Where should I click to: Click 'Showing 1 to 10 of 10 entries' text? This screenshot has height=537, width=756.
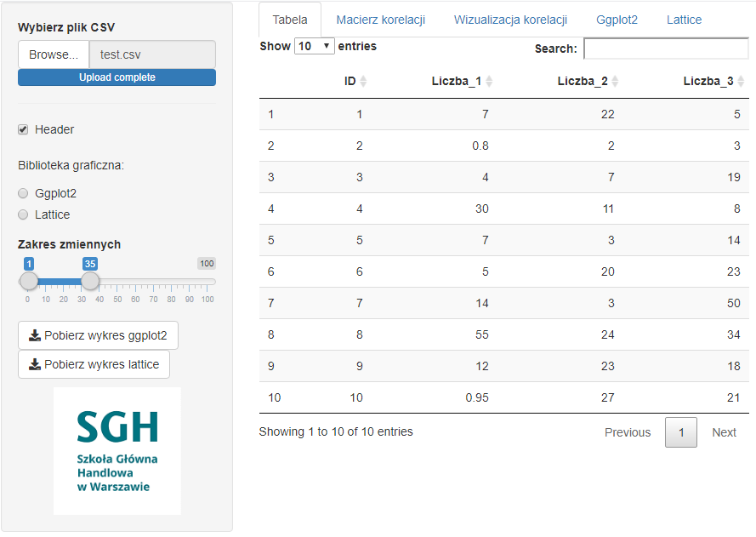[336, 431]
